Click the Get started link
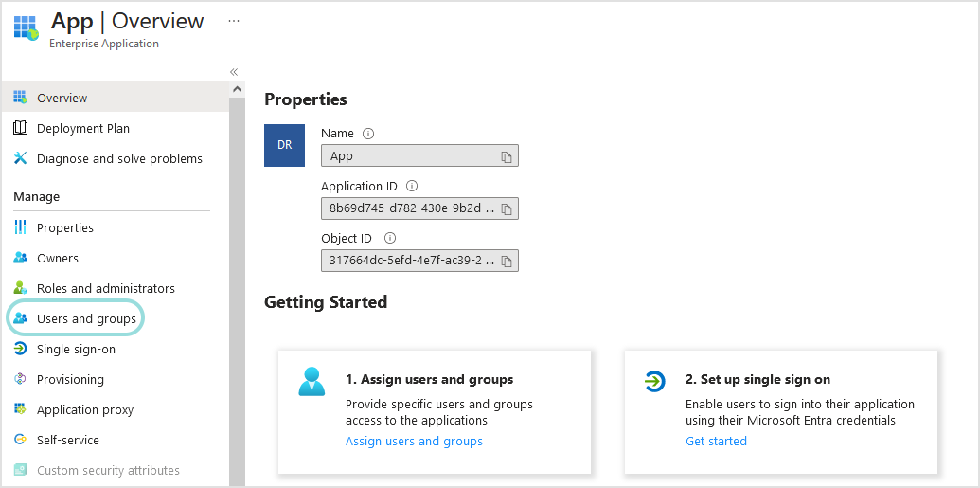Image resolution: width=980 pixels, height=488 pixels. [716, 441]
